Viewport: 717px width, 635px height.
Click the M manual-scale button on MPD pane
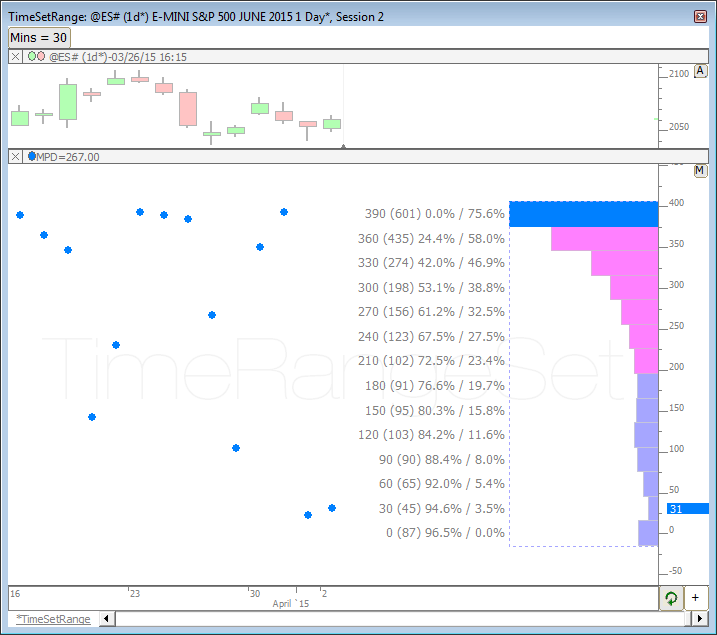[700, 171]
